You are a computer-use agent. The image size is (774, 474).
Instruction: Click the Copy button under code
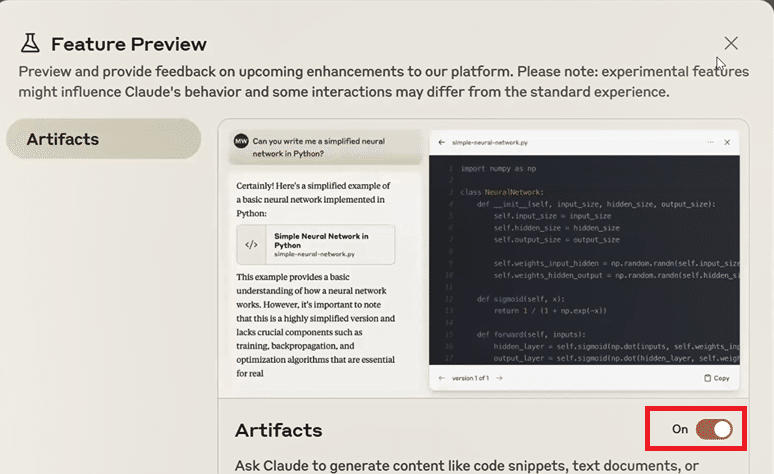click(717, 378)
